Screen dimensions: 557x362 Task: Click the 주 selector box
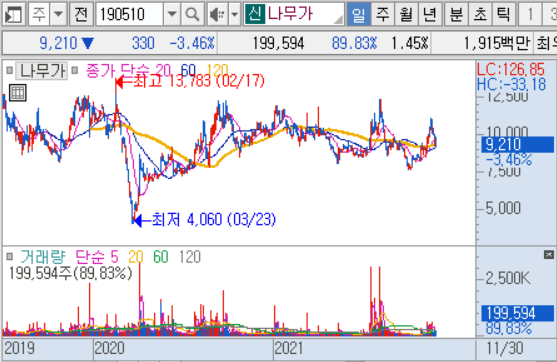click(39, 14)
